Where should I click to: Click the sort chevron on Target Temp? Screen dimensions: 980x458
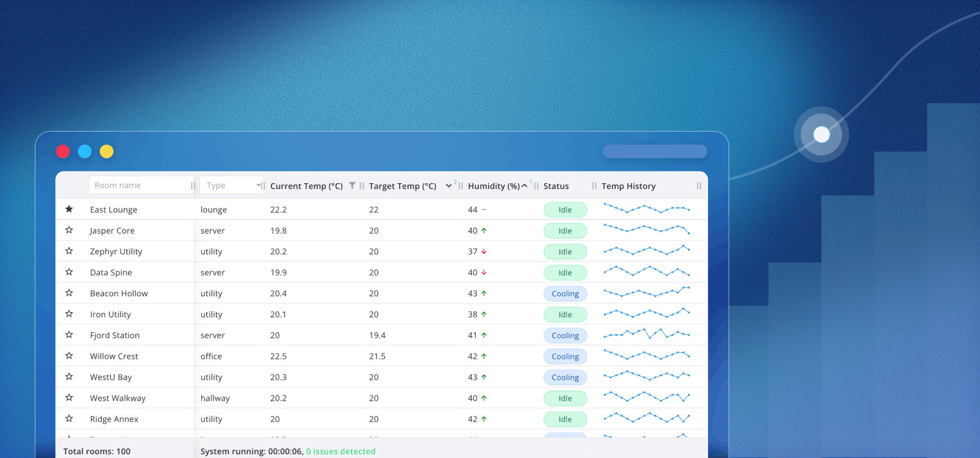click(448, 185)
